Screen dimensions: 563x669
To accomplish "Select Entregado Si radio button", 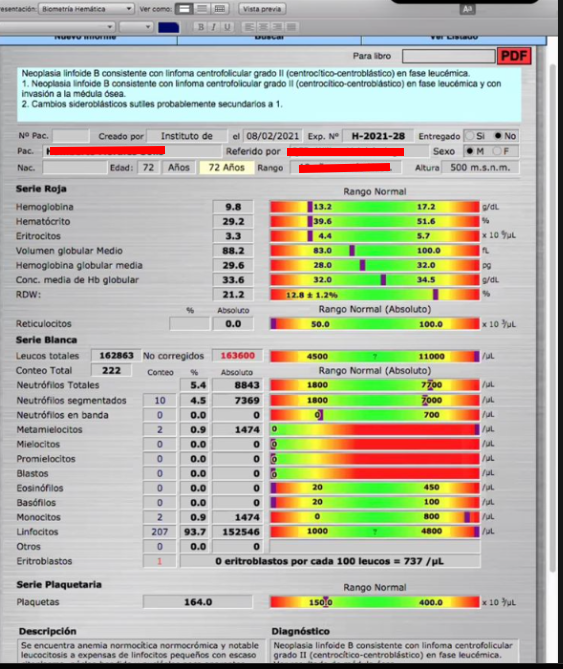I will coord(470,136).
